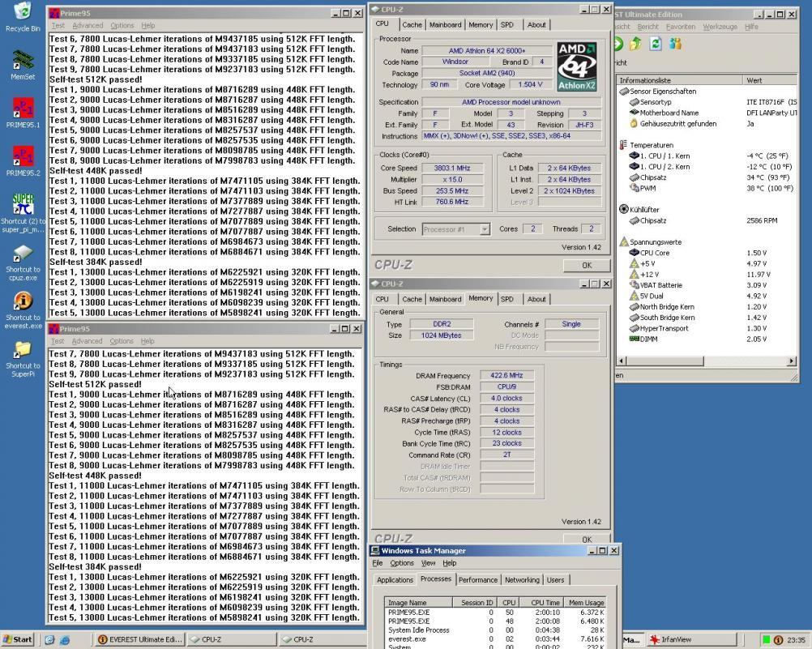
Task: Click the EVEREST tray icon near the clock
Action: click(x=778, y=639)
